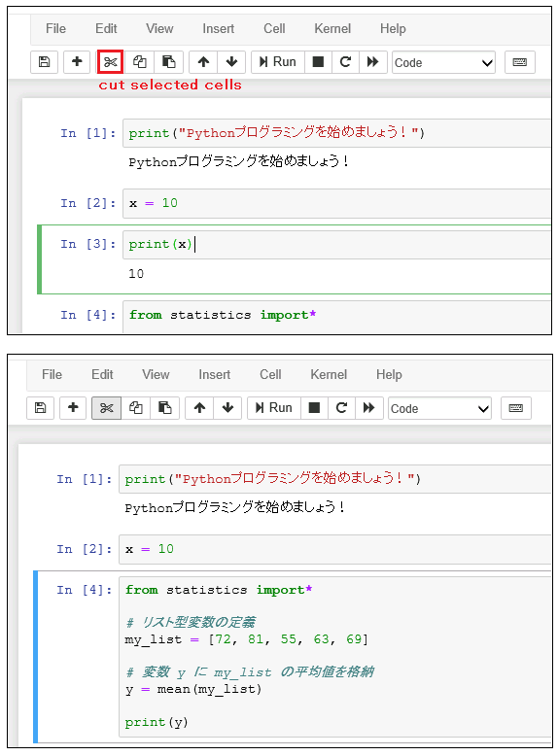Screen dimensions: 558x756
Task: Open Help menu in the bottom notebook
Action: click(389, 375)
